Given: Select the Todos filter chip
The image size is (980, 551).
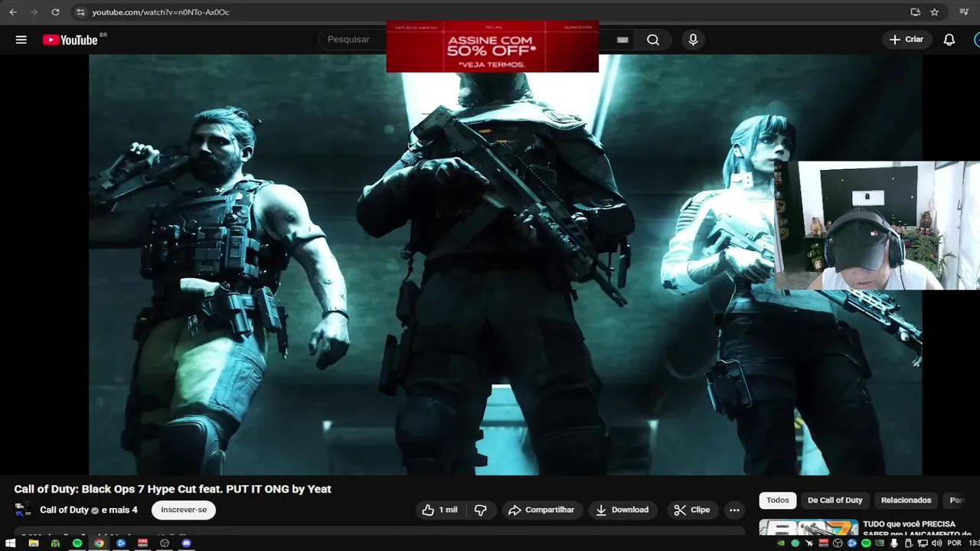Looking at the screenshot, I should tap(778, 500).
